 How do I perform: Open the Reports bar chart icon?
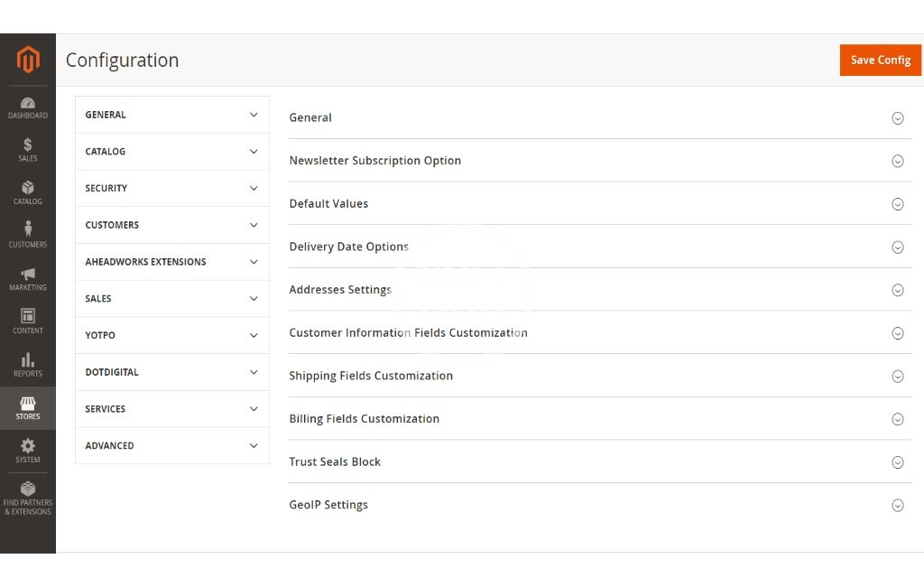(28, 360)
